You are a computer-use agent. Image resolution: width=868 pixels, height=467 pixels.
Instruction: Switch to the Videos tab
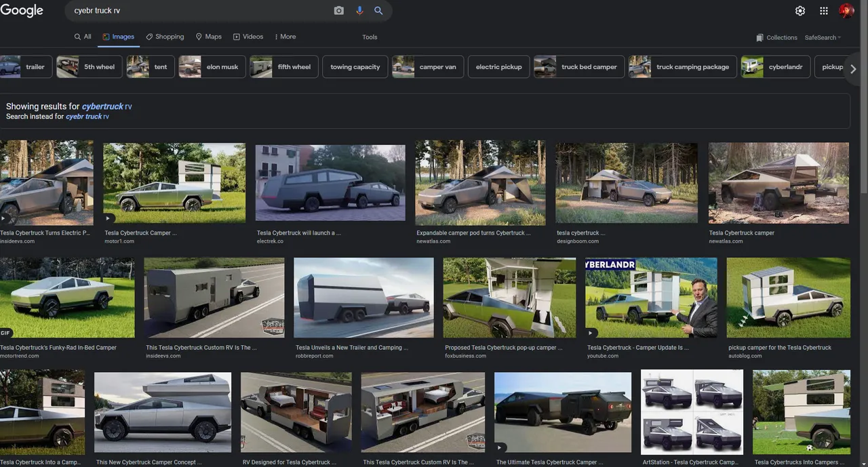coord(248,37)
